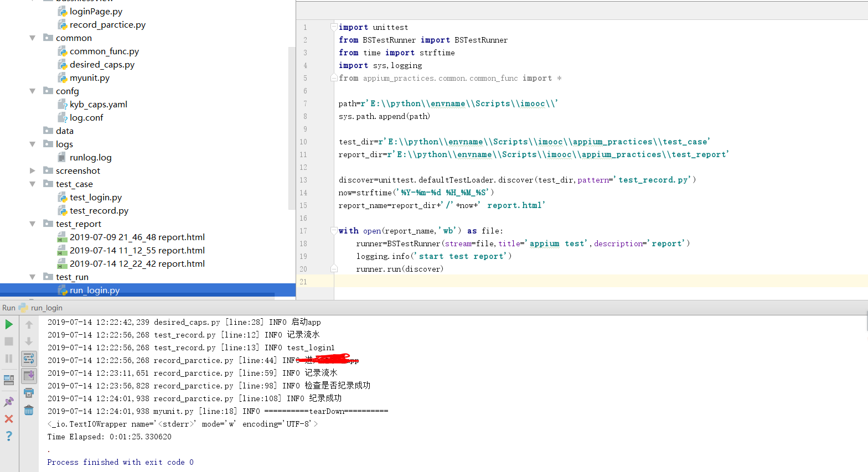Fold the import block at line 1
The width and height of the screenshot is (868, 472).
click(334, 27)
